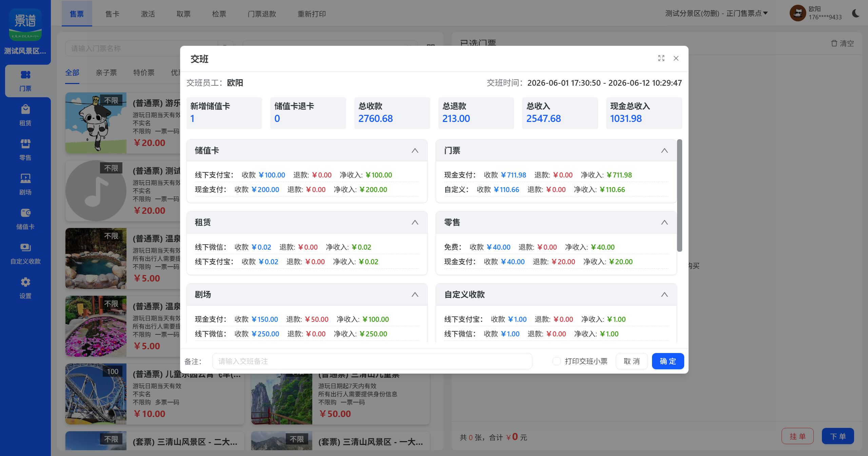The height and width of the screenshot is (456, 868).
Task: Click the 清空 trash icon
Action: (834, 43)
